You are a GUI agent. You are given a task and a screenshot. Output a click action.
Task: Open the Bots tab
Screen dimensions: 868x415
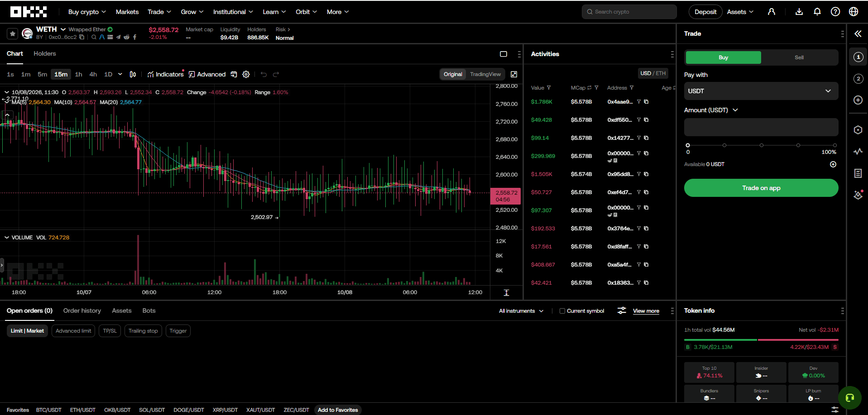point(149,310)
